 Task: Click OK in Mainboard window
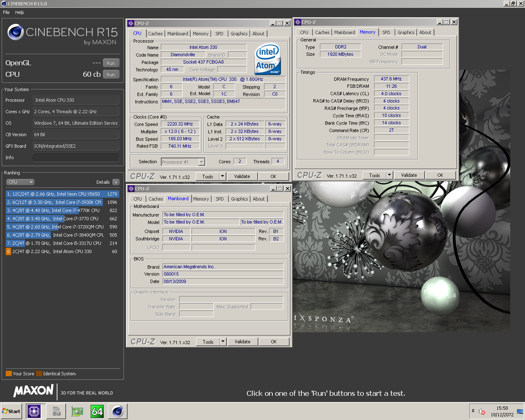pos(274,342)
